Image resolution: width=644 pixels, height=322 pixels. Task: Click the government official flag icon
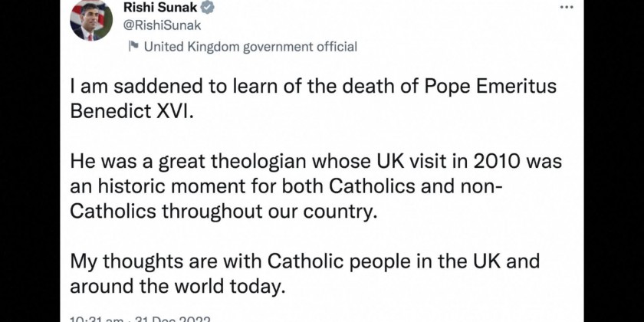133,47
